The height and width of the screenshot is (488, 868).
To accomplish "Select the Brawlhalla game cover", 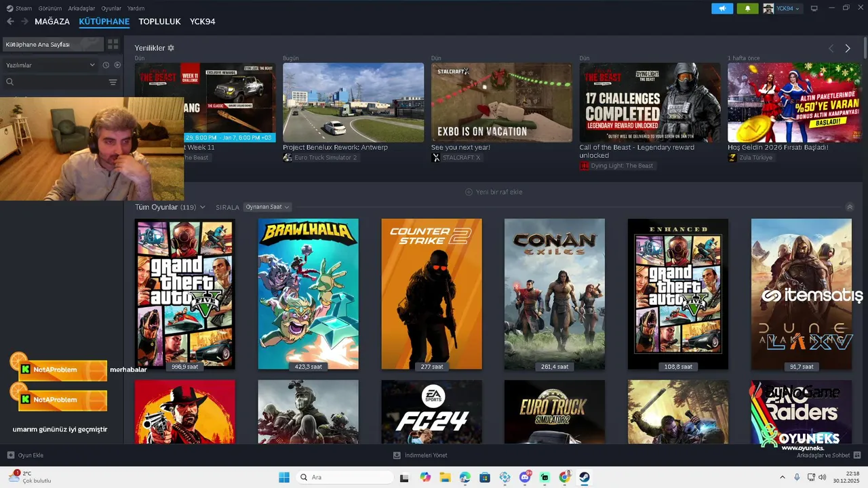I will point(308,294).
